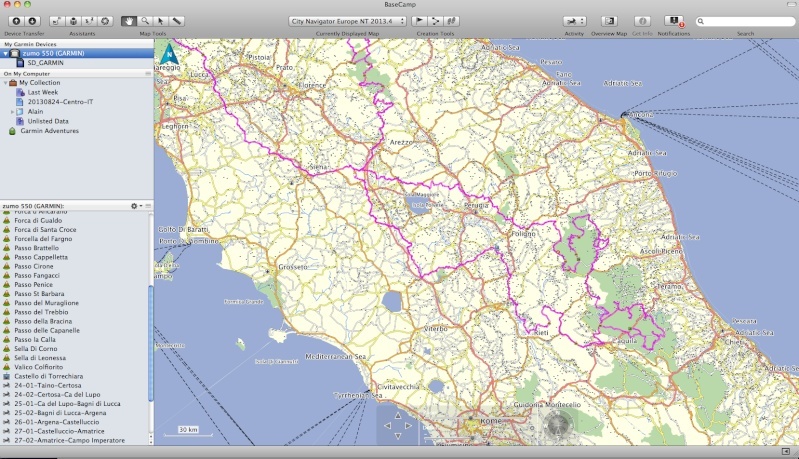799x459 pixels.
Task: Select waypoint Forca di Gualdo
Action: coord(38,221)
